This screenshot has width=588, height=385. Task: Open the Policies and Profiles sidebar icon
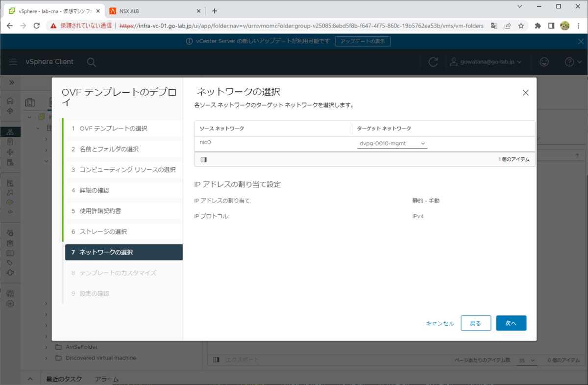[x=10, y=183]
